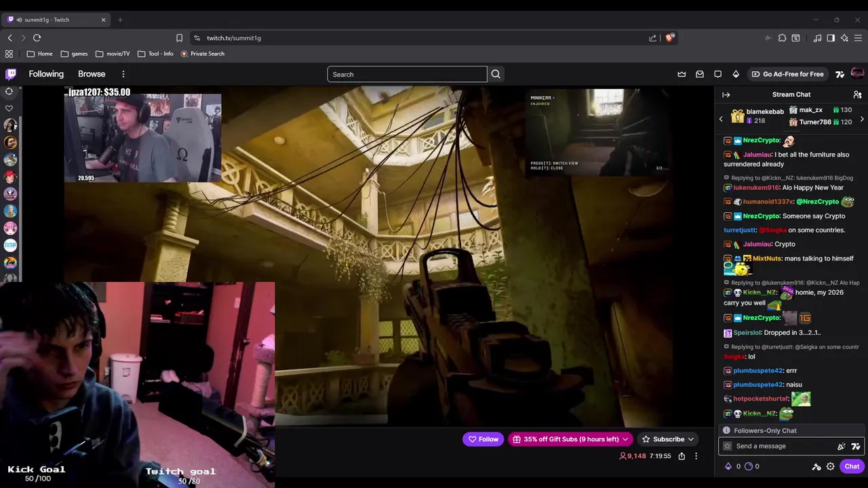The width and height of the screenshot is (868, 488).
Task: Open the user avatar menu
Action: coord(857,74)
